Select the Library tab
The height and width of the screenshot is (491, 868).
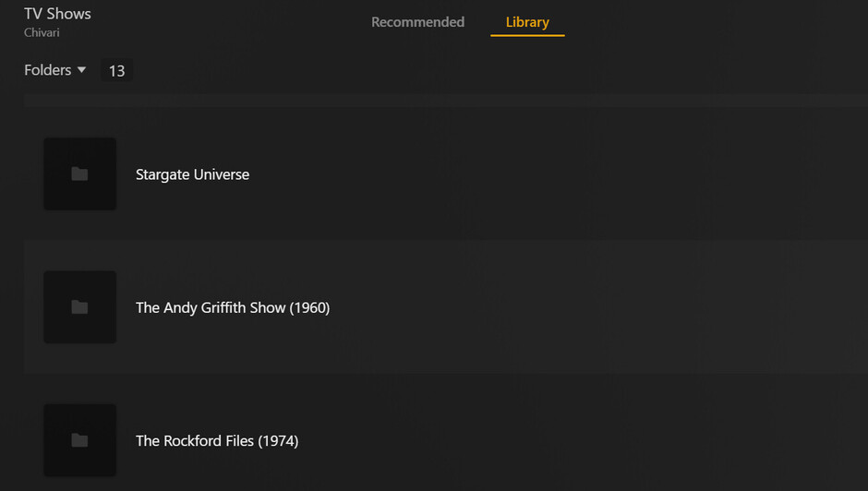pyautogui.click(x=527, y=22)
